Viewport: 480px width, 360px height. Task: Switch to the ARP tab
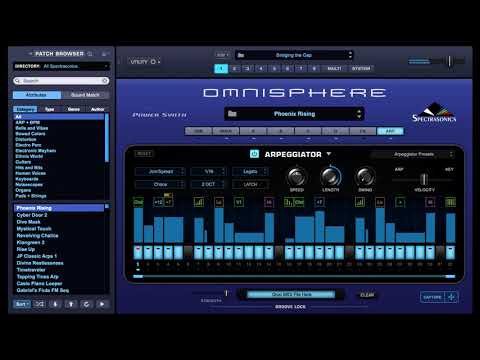tap(390, 131)
